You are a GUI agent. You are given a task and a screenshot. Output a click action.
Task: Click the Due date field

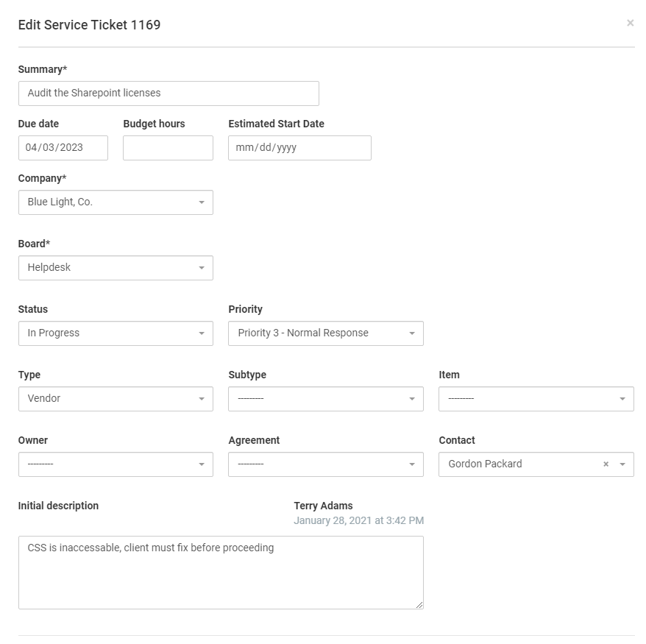[x=63, y=148]
